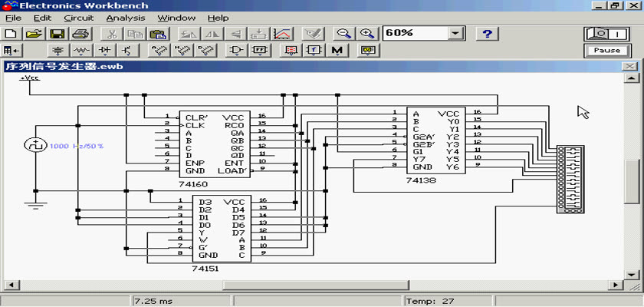Screen dimensions: 644x307
Task: Open the Instruments parts bin
Action: 369,51
